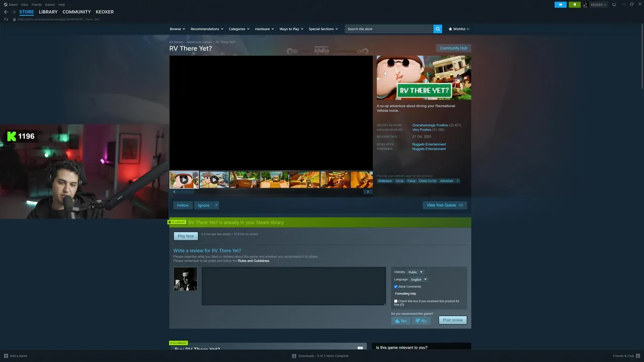
Task: Expand the Categories dropdown
Action: (x=239, y=29)
